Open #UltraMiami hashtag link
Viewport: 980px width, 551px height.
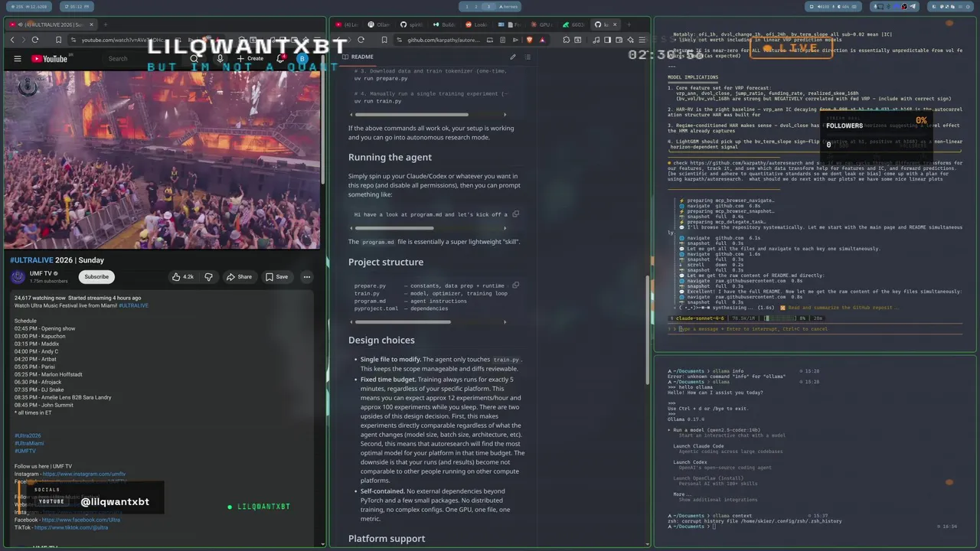click(x=29, y=443)
